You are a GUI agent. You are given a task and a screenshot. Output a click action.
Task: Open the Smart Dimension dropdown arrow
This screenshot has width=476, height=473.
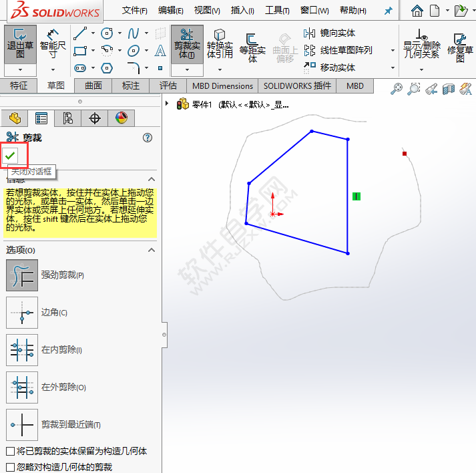pyautogui.click(x=53, y=69)
